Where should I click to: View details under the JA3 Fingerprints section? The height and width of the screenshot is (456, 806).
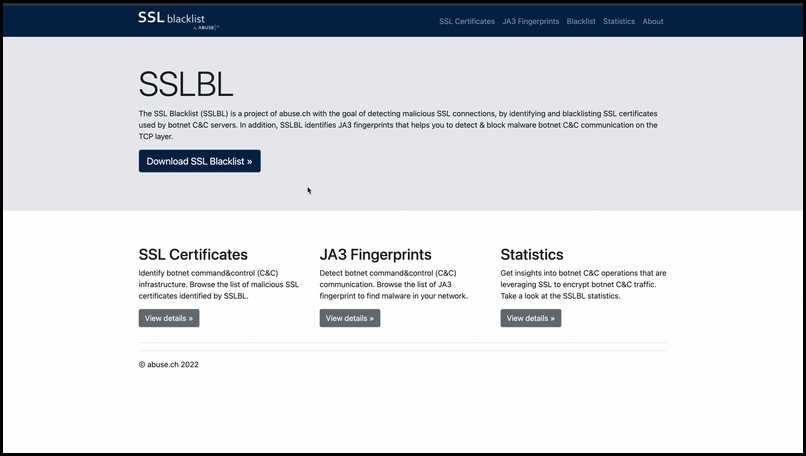[x=350, y=318]
